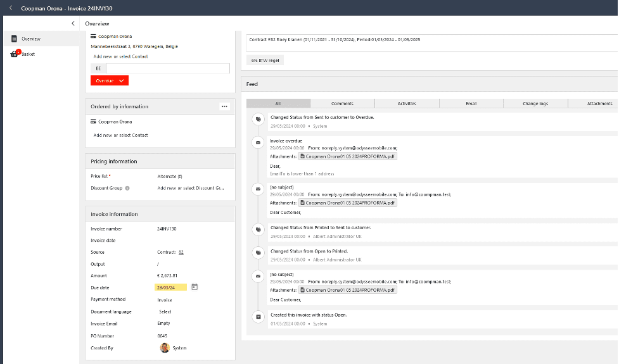This screenshot has width=619, height=364.
Task: Switch to Activities feed tab
Action: tap(407, 103)
